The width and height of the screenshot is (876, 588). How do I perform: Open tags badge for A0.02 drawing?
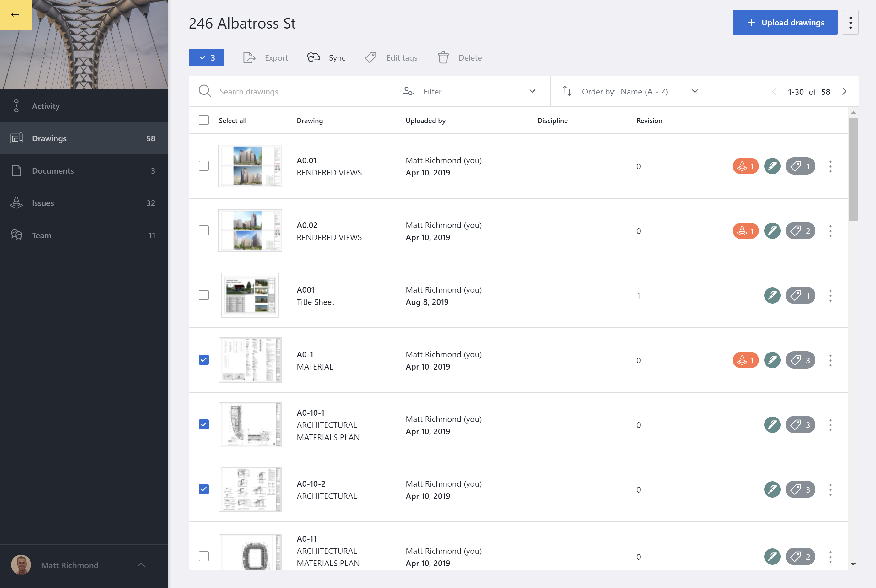[x=800, y=231]
